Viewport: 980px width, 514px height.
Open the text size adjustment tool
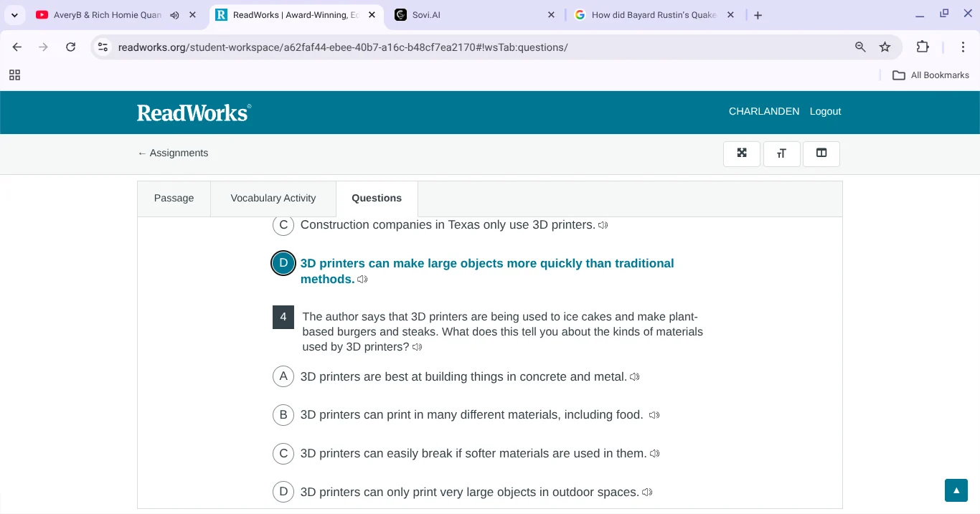781,153
